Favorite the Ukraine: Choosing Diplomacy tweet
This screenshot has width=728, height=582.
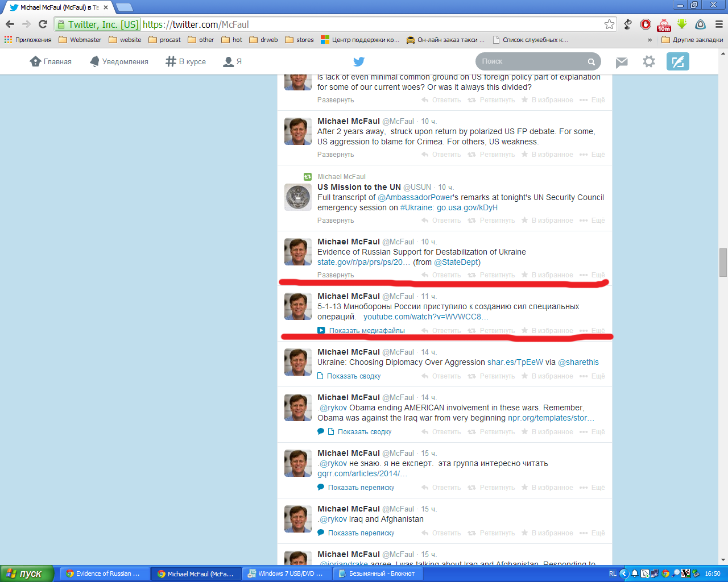(x=547, y=376)
